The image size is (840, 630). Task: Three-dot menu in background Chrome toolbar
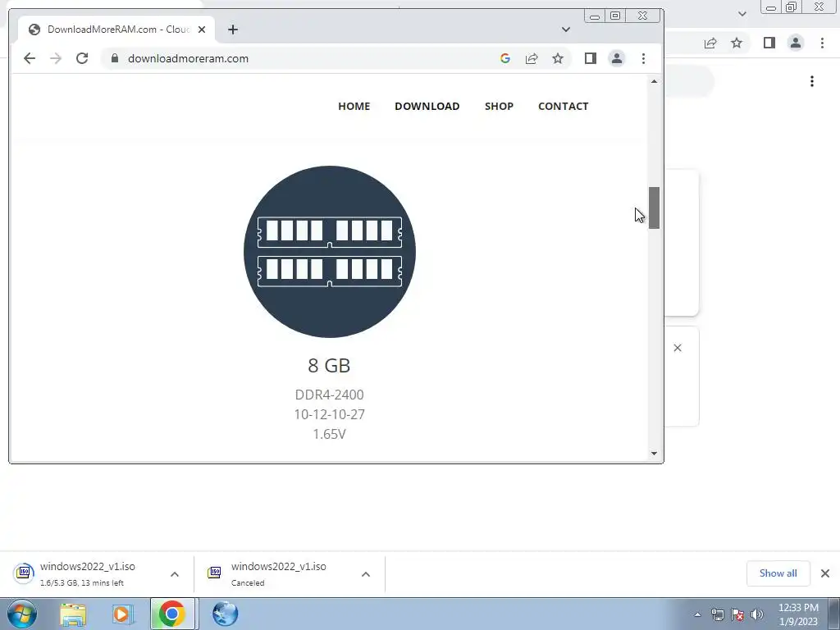tap(822, 43)
